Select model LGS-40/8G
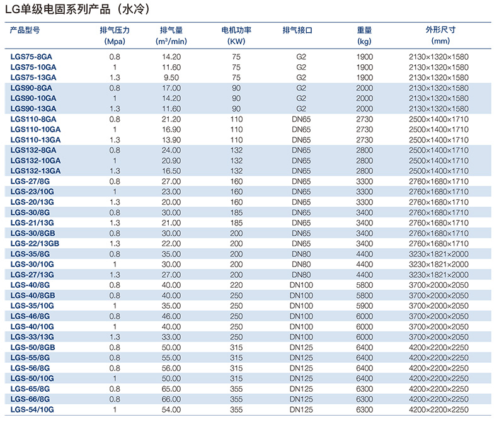The height and width of the screenshot is (434, 504). click(x=30, y=285)
